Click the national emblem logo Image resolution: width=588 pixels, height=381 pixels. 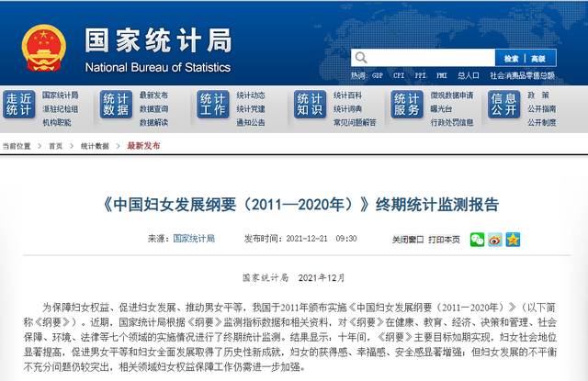(x=44, y=48)
